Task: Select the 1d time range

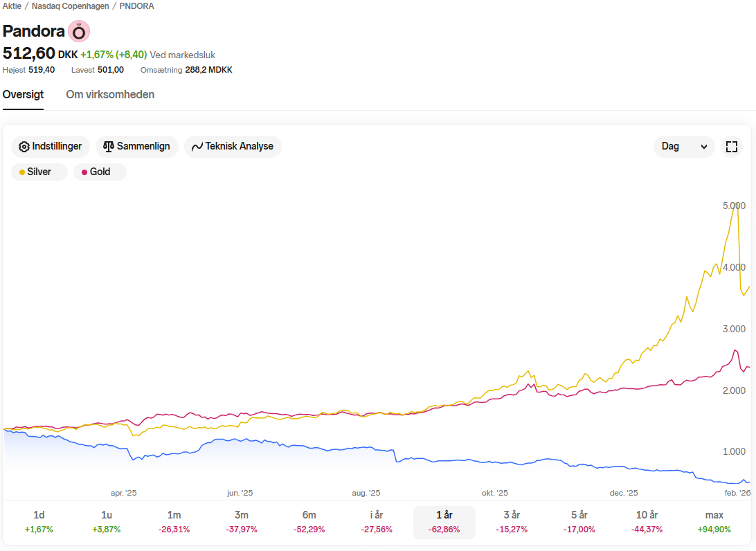Action: click(x=39, y=522)
